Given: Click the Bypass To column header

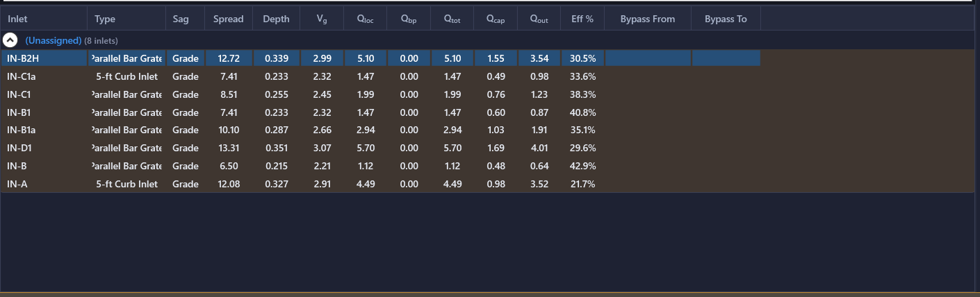Looking at the screenshot, I should tap(726, 19).
